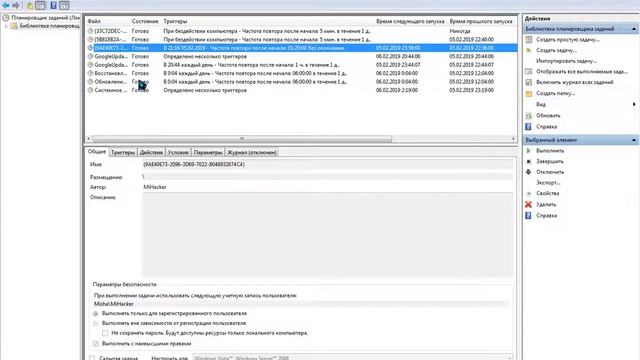Open the Параметры tab
This screenshot has width=640, height=360.
coord(208,152)
